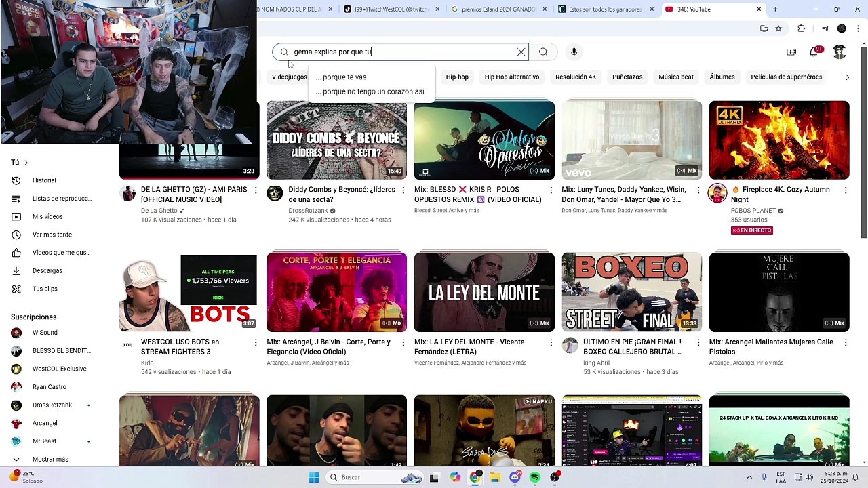The image size is (868, 488).
Task: Start voice search with the microphone
Action: pos(574,52)
